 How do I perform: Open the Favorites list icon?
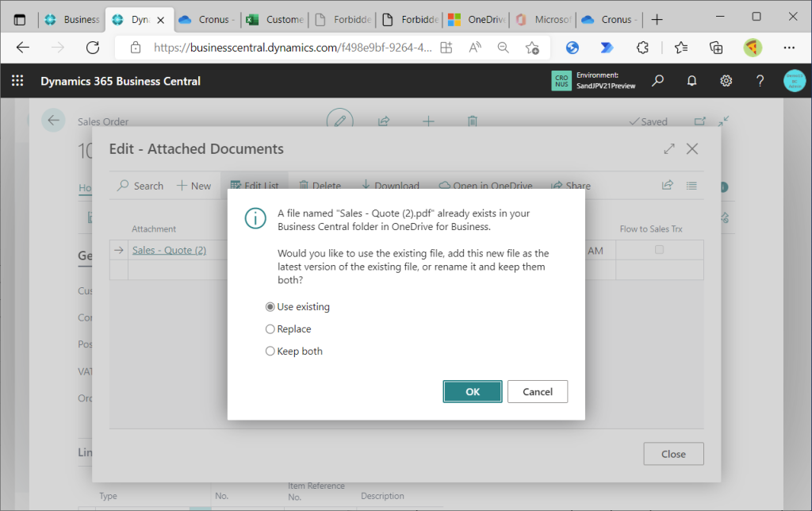tap(681, 48)
